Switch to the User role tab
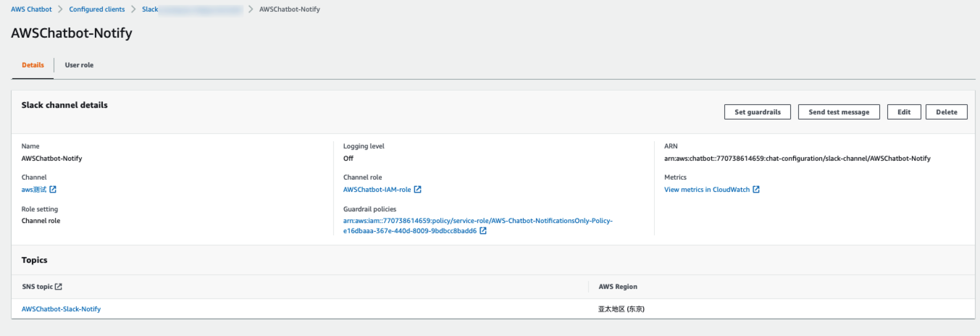Image resolution: width=980 pixels, height=336 pixels. click(79, 65)
